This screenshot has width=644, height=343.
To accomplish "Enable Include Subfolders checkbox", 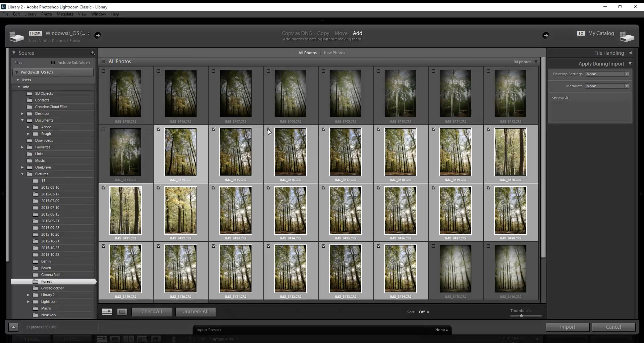I will [x=53, y=63].
